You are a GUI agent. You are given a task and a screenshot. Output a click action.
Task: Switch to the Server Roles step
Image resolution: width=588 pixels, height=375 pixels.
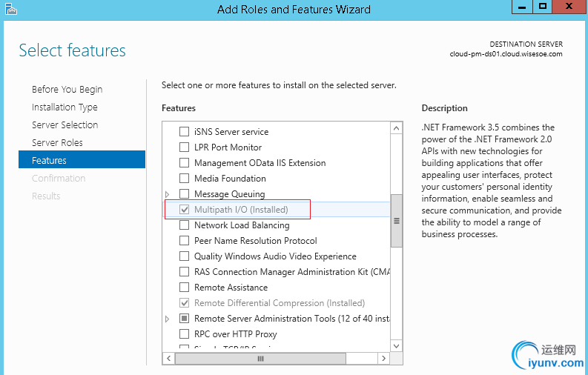point(57,143)
